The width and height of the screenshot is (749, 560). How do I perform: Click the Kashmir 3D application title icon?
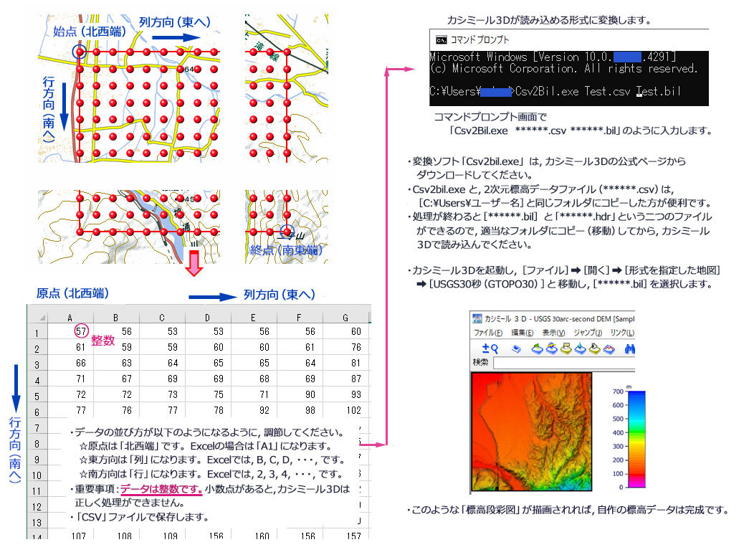tap(477, 318)
